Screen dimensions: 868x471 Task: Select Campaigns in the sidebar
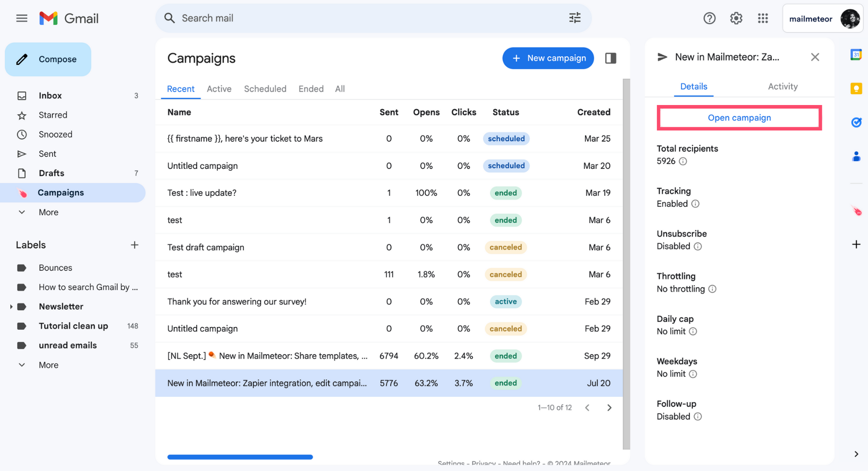pyautogui.click(x=73, y=193)
